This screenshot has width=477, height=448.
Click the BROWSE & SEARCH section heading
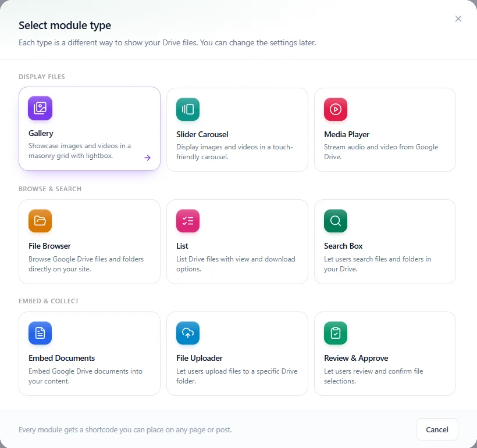(x=50, y=189)
